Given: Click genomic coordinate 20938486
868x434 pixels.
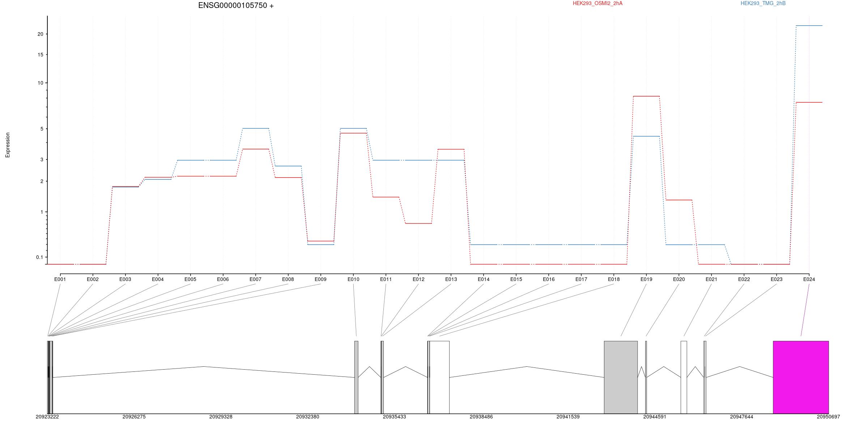Looking at the screenshot, I should coord(481,417).
